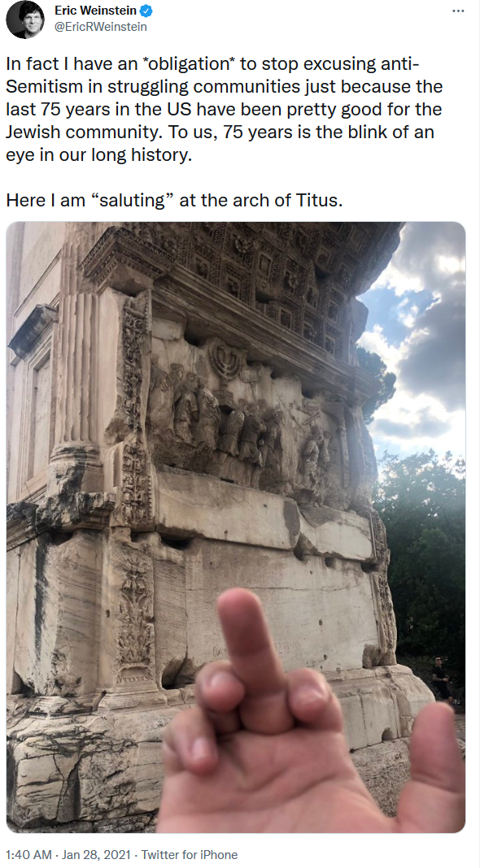Viewport: 480px width, 868px height.
Task: Open Eric Weinstein's profile avatar
Action: click(x=25, y=20)
